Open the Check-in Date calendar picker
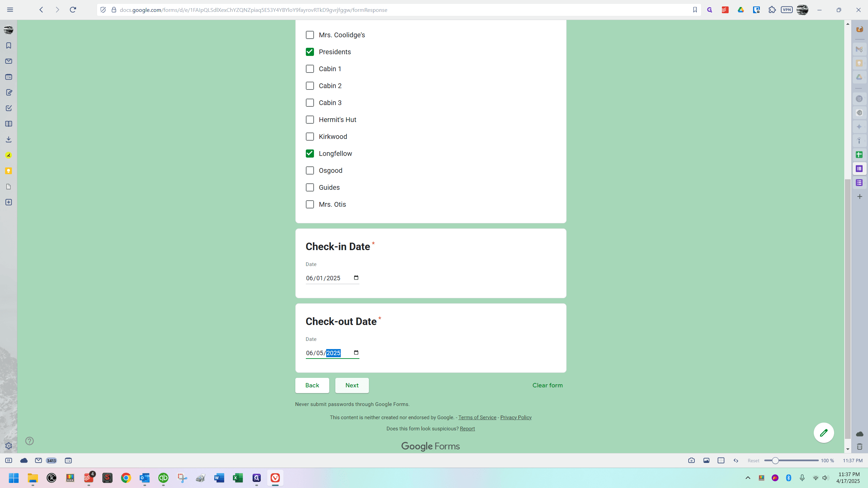The image size is (868, 488). point(356,278)
